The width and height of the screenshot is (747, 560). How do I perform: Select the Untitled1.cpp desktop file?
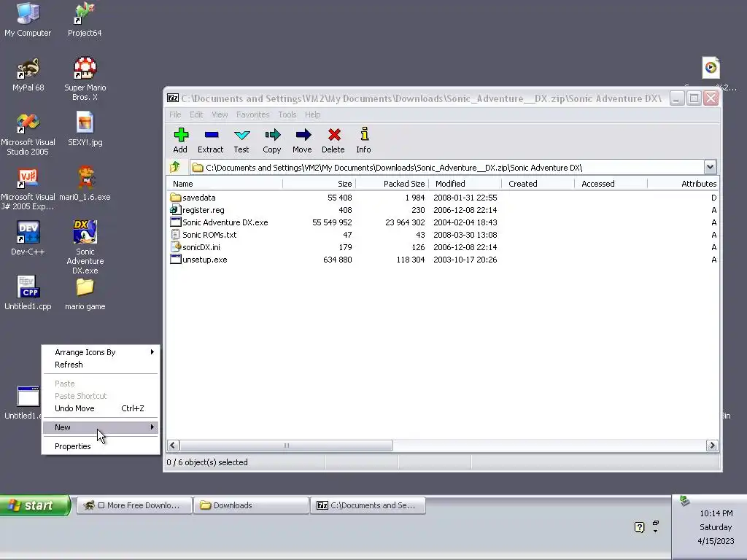[28, 293]
